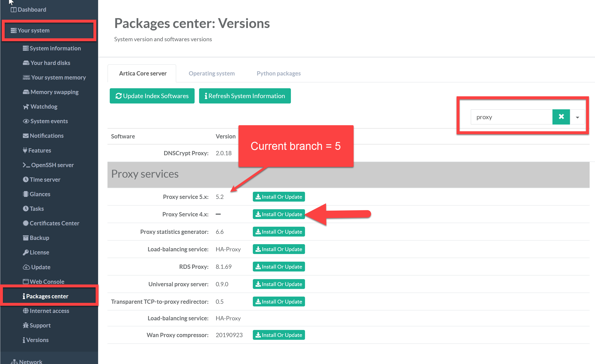The width and height of the screenshot is (595, 364).
Task: Open the Certificates Center menu entry
Action: [54, 223]
